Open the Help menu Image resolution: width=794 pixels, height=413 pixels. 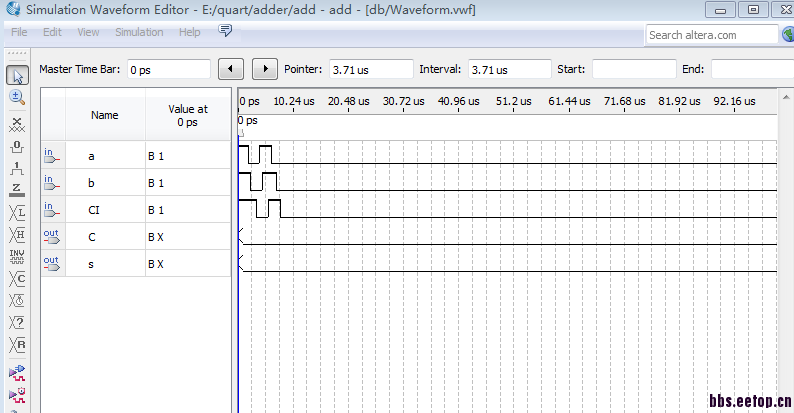(x=189, y=32)
